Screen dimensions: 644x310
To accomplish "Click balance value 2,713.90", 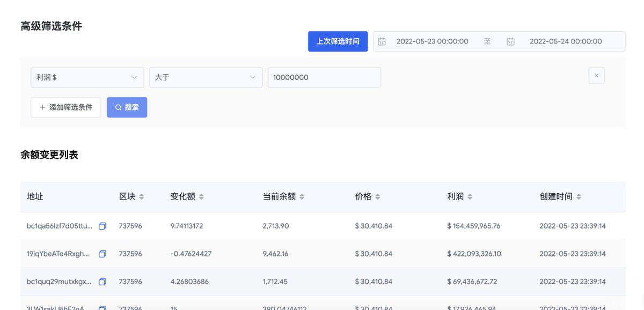I will (x=276, y=226).
